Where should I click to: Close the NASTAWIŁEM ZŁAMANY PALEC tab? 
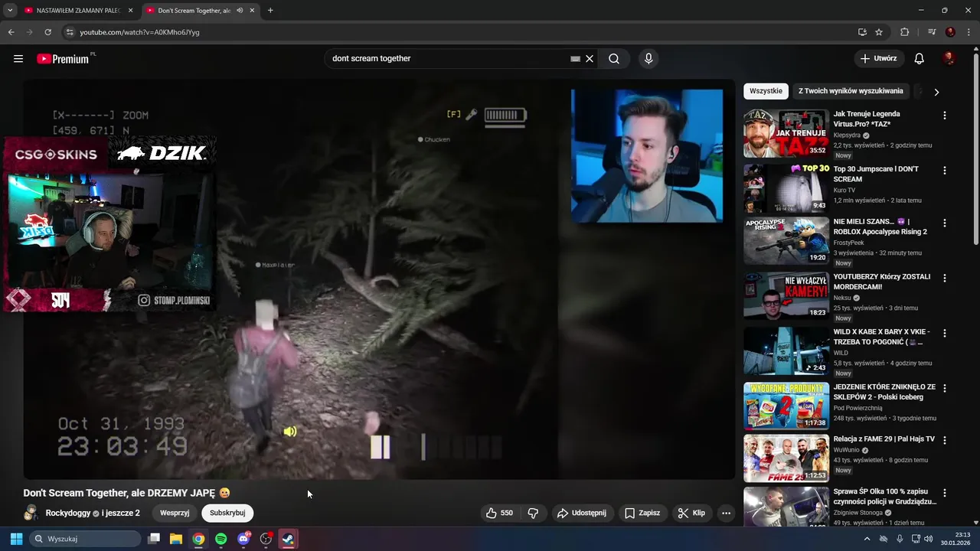pos(130,11)
